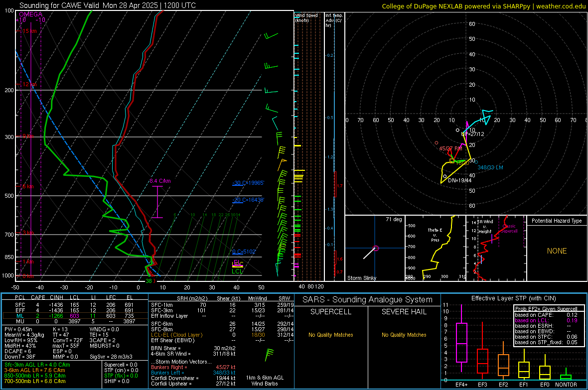Click the 'LowRH = 95%' value
Screen dimensions: 588x390
21,340
